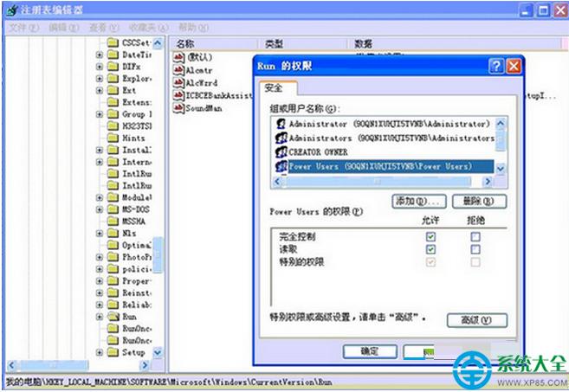The image size is (569, 392).
Task: Expand the DIFx tree node
Action: (x=100, y=67)
